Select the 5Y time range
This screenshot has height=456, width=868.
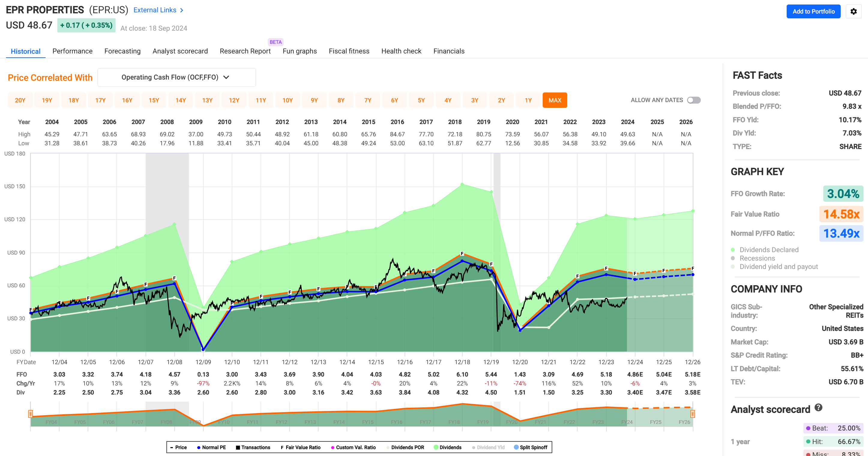click(x=421, y=100)
